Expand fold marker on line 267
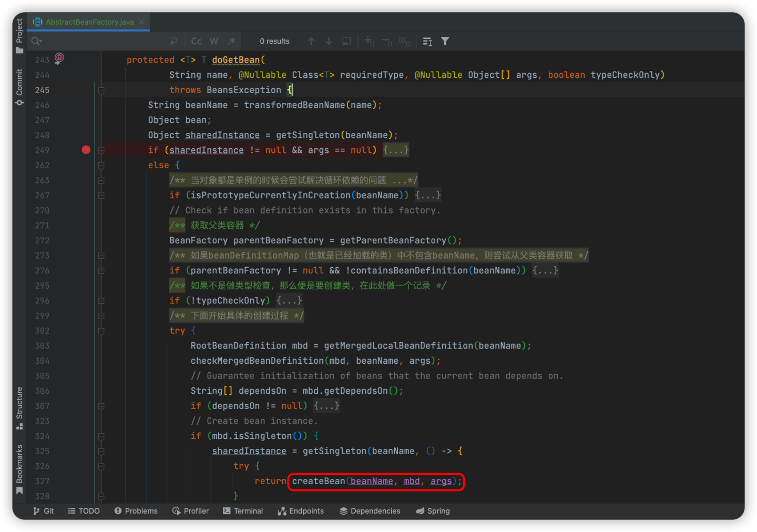The image size is (757, 532). tap(101, 196)
